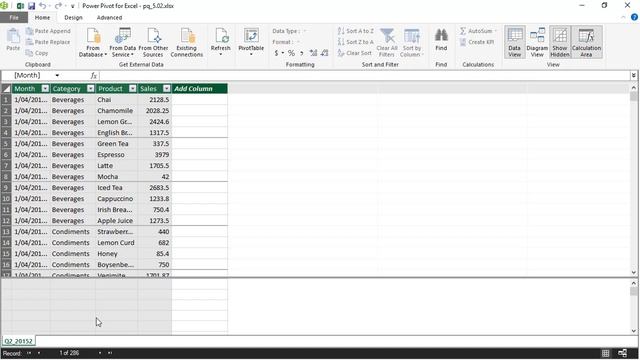
Task: Decrease decimal places
Action: tap(324, 53)
